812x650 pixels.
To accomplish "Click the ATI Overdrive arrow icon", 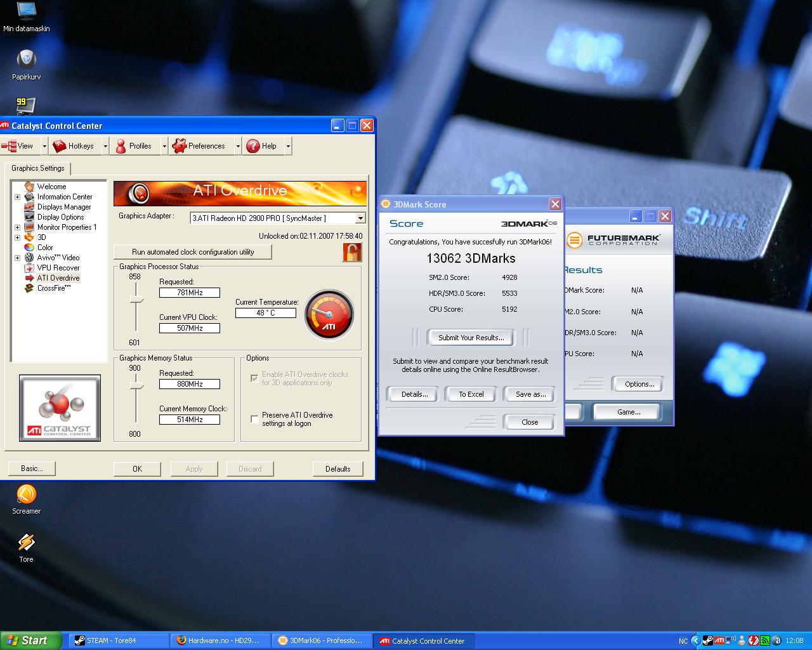I will point(29,278).
